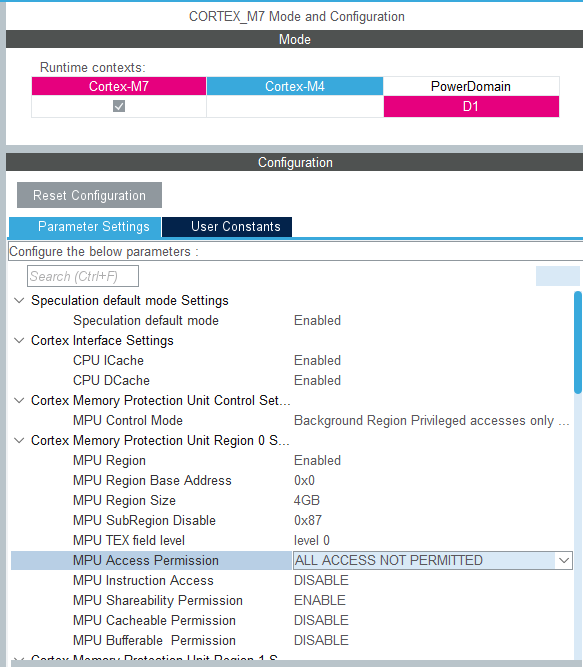This screenshot has width=583, height=667.
Task: Click the MPU SubRegion Disable 0x87 value
Action: (308, 520)
